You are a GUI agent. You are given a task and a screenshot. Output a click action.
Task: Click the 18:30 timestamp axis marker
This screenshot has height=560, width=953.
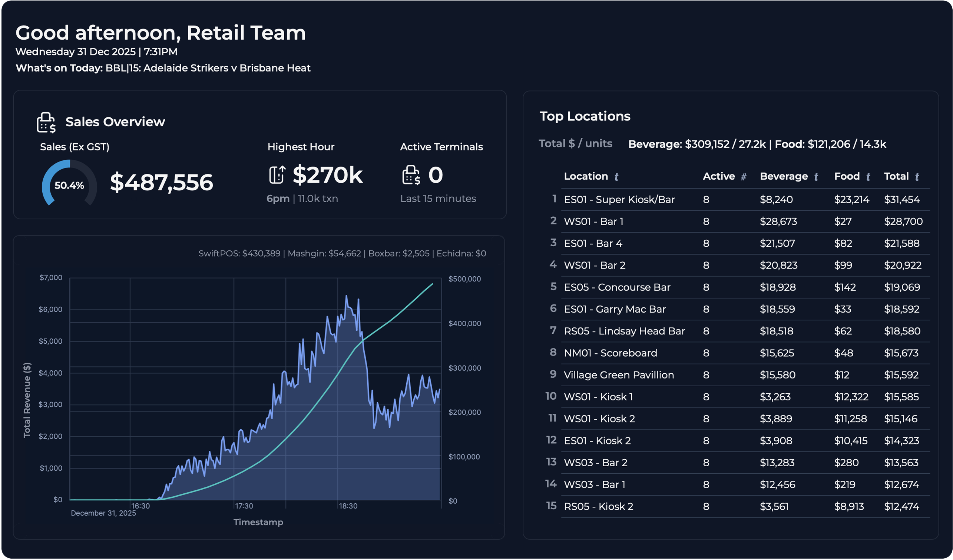click(x=348, y=506)
